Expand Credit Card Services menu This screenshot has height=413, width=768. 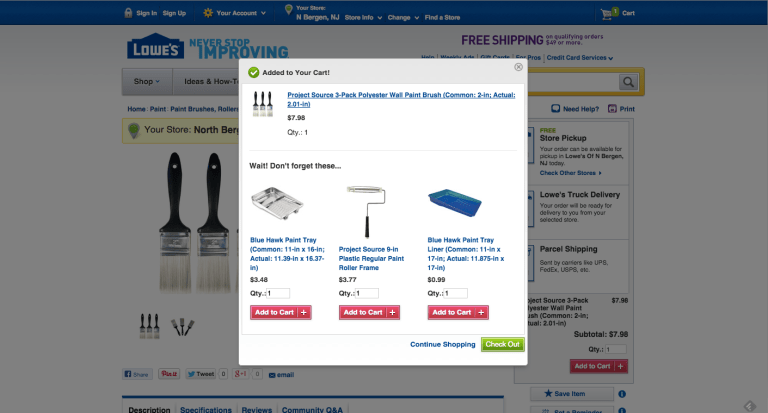click(x=580, y=58)
